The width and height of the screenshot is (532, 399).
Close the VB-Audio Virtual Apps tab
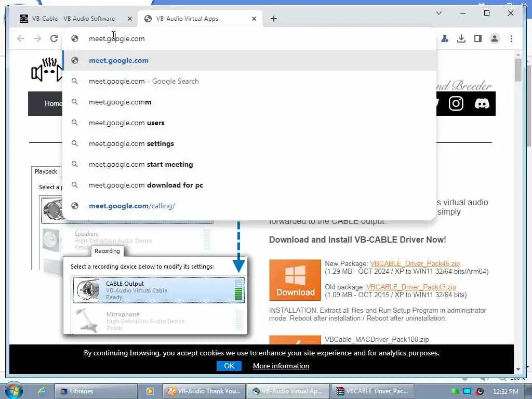[254, 19]
